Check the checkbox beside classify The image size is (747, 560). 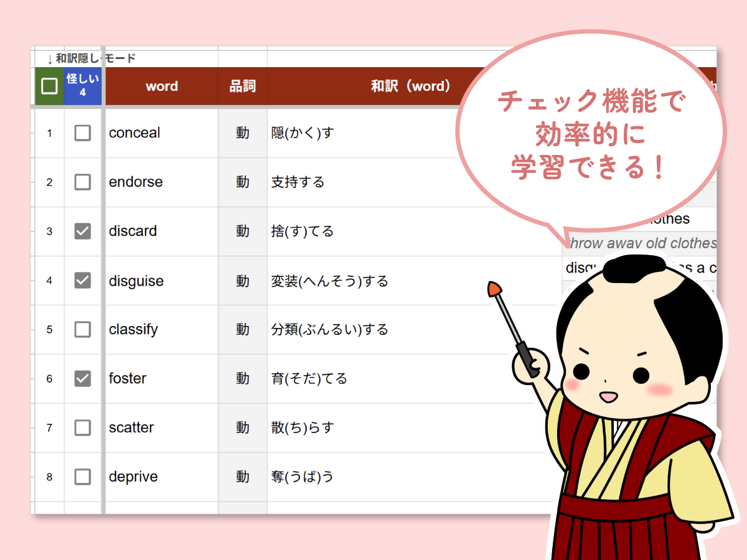click(83, 329)
